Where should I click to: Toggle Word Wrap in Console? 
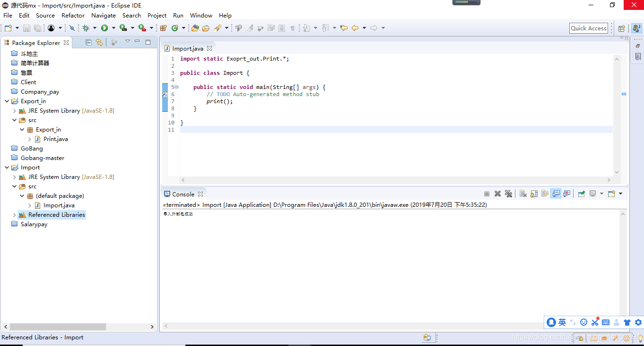[545, 194]
